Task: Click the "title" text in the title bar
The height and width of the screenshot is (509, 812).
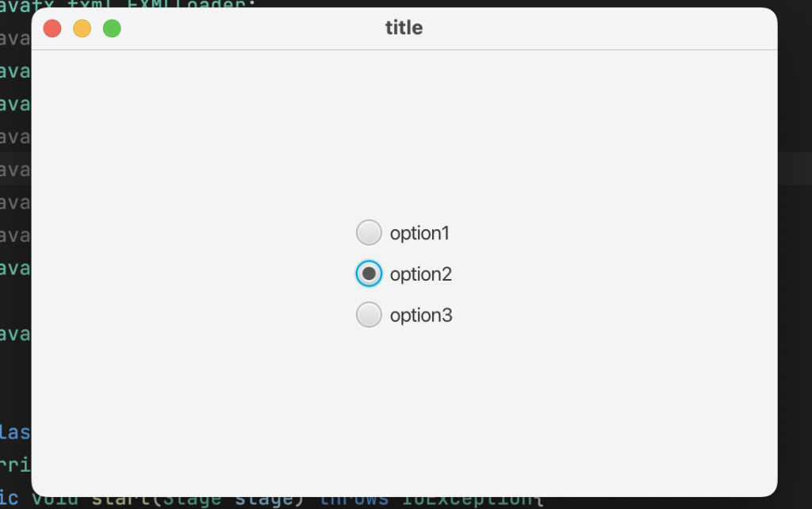Action: (404, 29)
